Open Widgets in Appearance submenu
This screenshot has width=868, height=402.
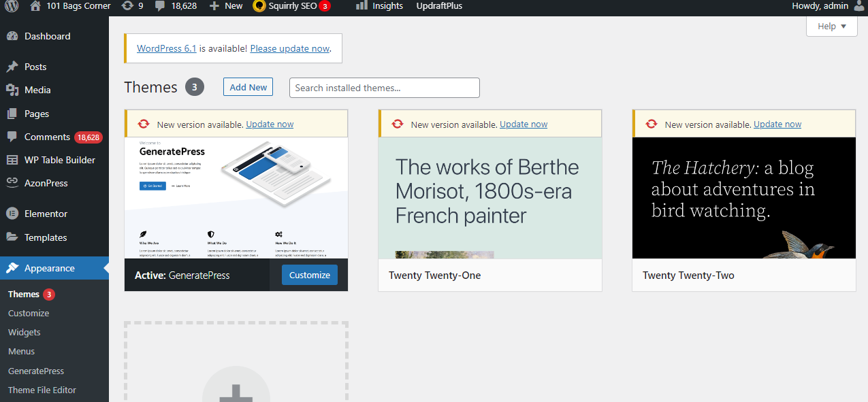coord(25,333)
